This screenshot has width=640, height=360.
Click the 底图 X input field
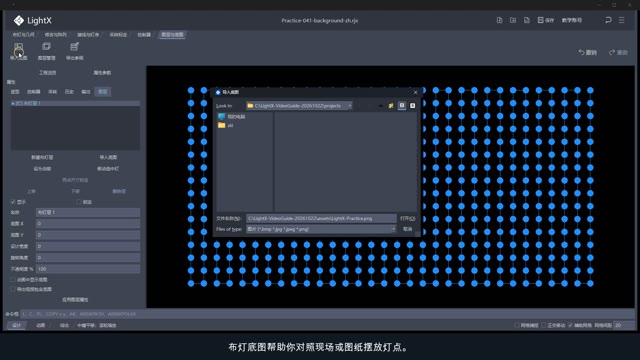(x=88, y=224)
